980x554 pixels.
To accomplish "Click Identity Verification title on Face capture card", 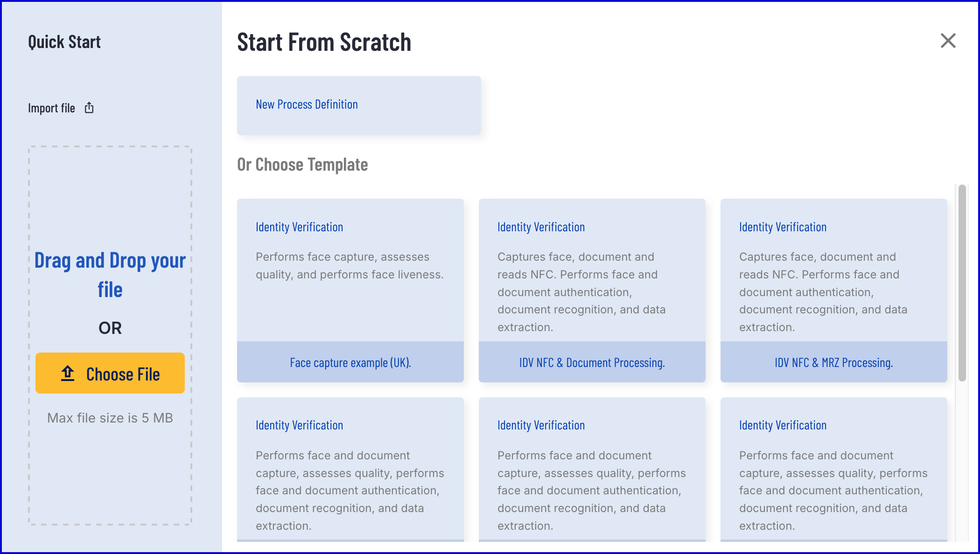I will point(299,227).
